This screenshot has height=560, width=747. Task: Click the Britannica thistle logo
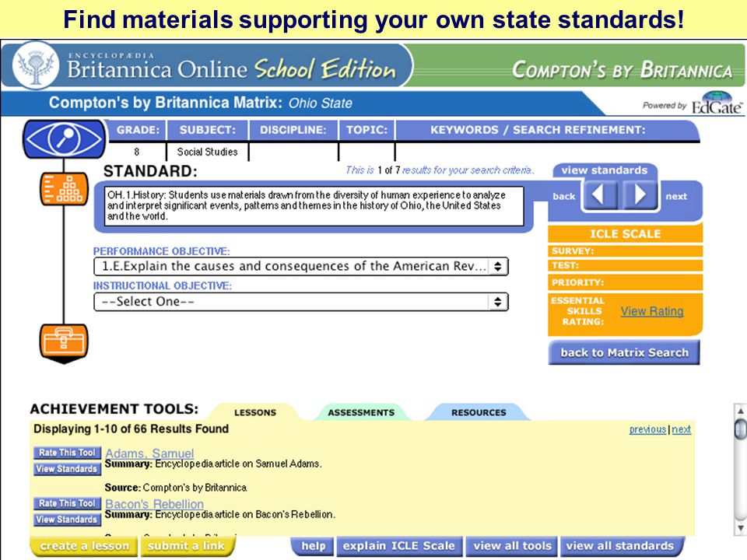pyautogui.click(x=36, y=65)
